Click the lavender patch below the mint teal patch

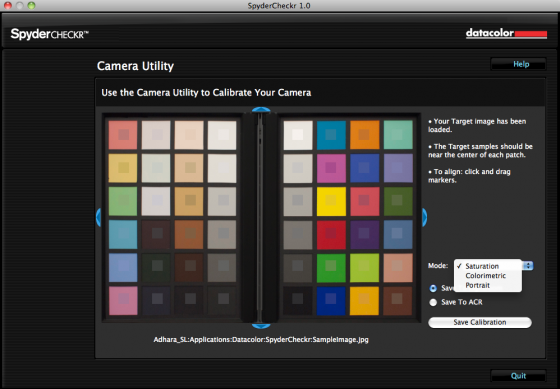click(x=398, y=168)
